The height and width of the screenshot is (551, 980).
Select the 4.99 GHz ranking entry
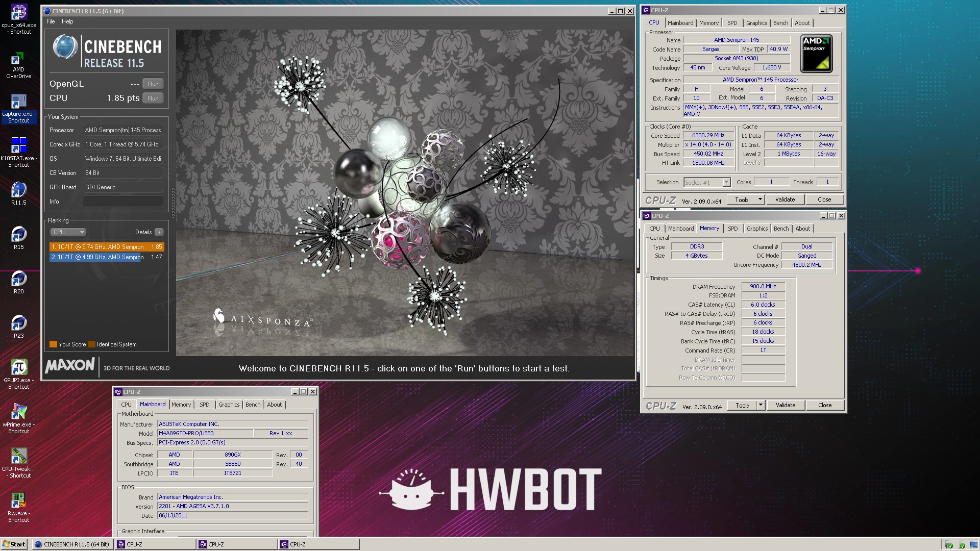[107, 257]
